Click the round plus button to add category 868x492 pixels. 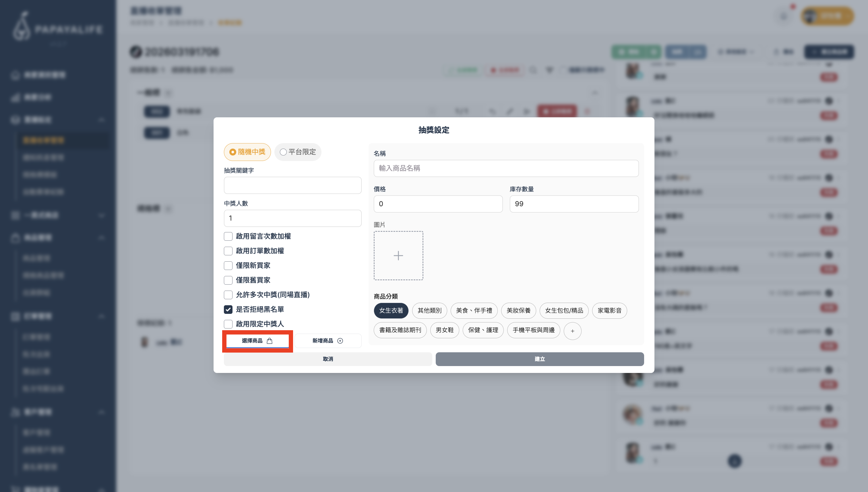(x=572, y=331)
